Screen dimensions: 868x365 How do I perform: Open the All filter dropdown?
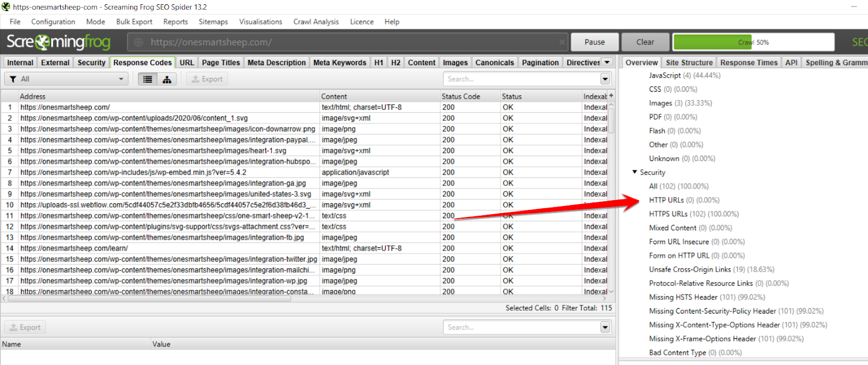coord(66,79)
